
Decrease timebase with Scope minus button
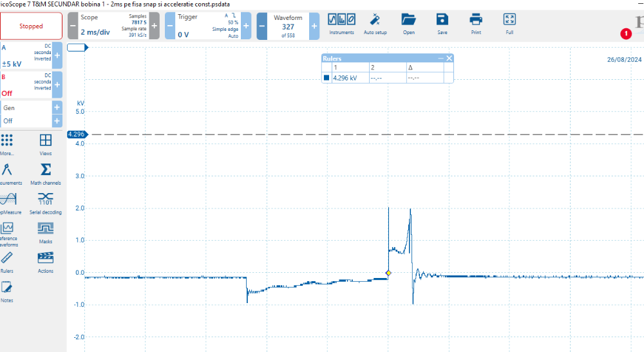tap(73, 26)
